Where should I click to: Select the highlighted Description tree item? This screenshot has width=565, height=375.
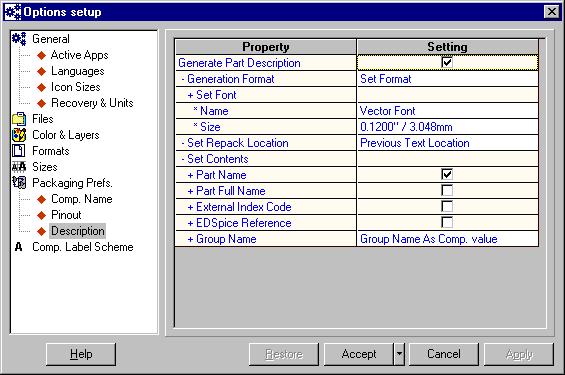(77, 231)
